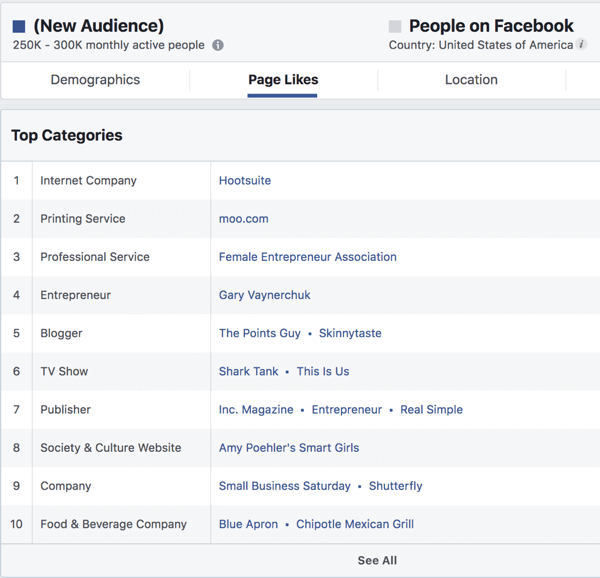Click the Internet Company category text

[x=88, y=181]
